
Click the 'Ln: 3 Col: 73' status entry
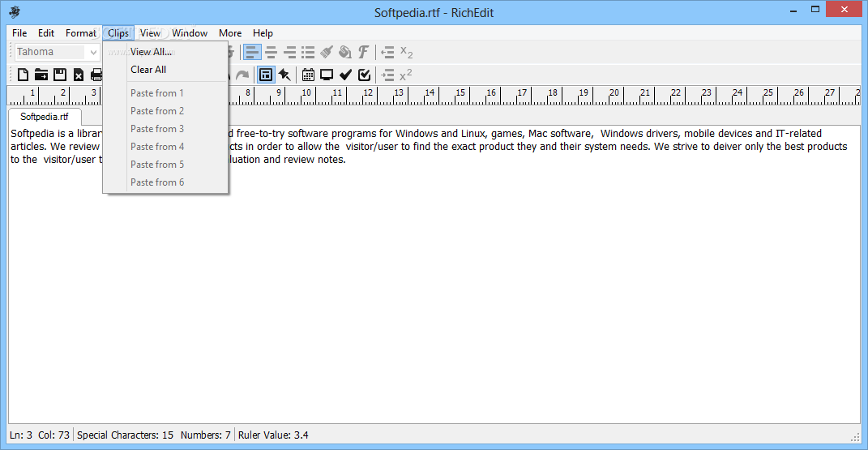click(39, 435)
